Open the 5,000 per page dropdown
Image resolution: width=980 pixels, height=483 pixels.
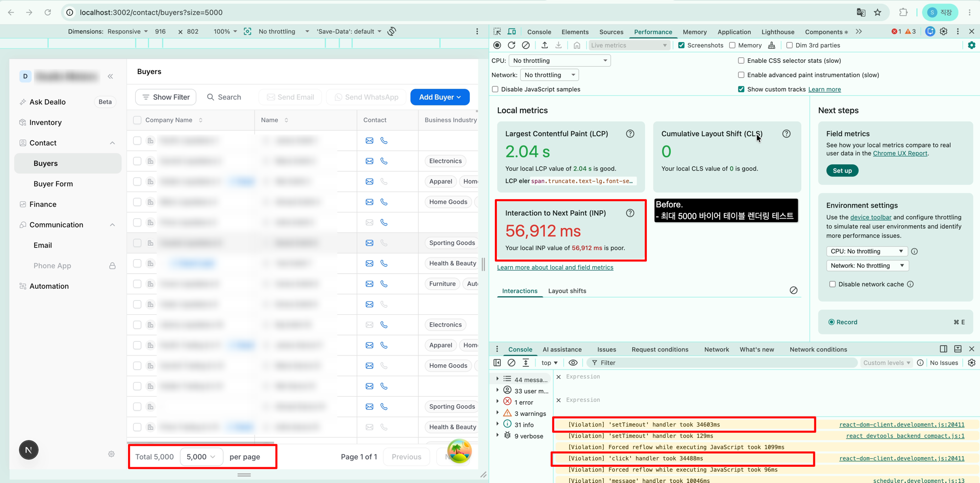pyautogui.click(x=201, y=457)
